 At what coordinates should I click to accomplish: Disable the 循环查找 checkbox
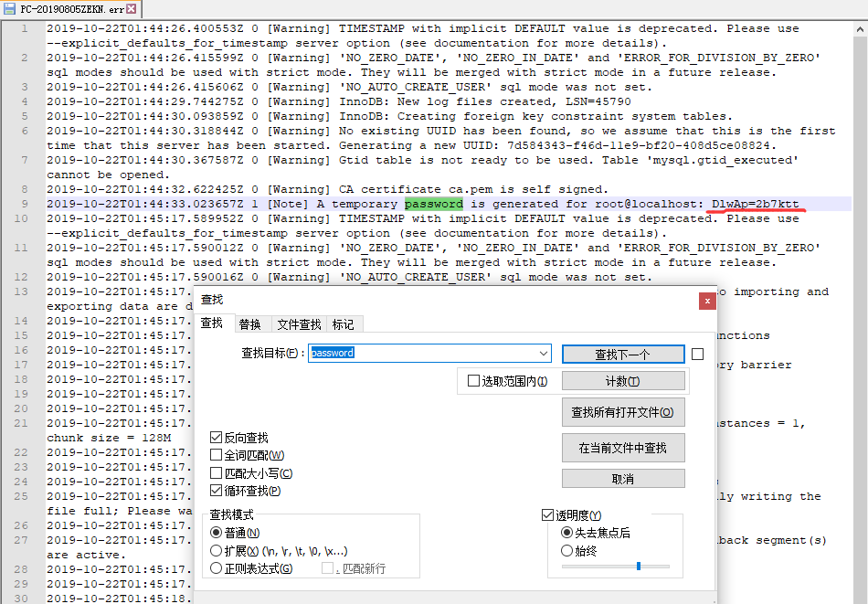217,491
